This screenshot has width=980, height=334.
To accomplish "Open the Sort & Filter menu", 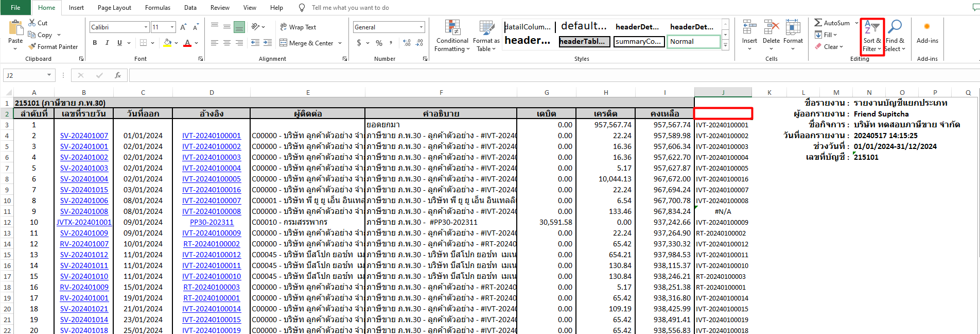I will point(872,36).
